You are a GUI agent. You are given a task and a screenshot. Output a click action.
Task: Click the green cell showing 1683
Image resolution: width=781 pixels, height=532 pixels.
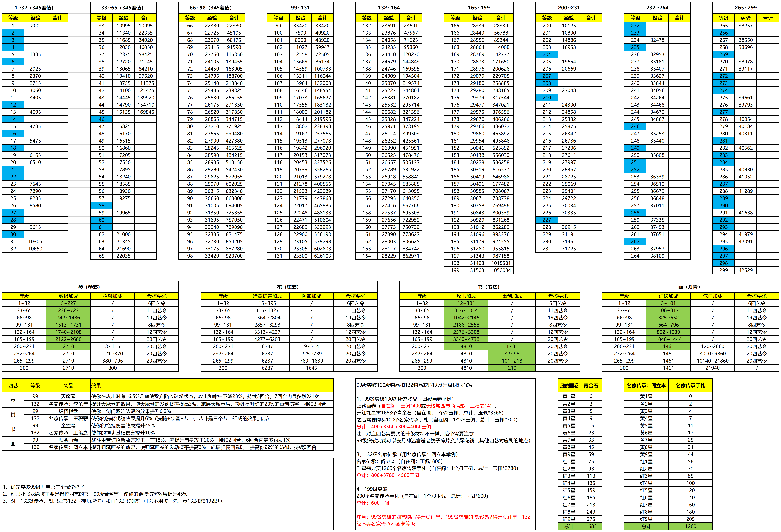click(591, 526)
